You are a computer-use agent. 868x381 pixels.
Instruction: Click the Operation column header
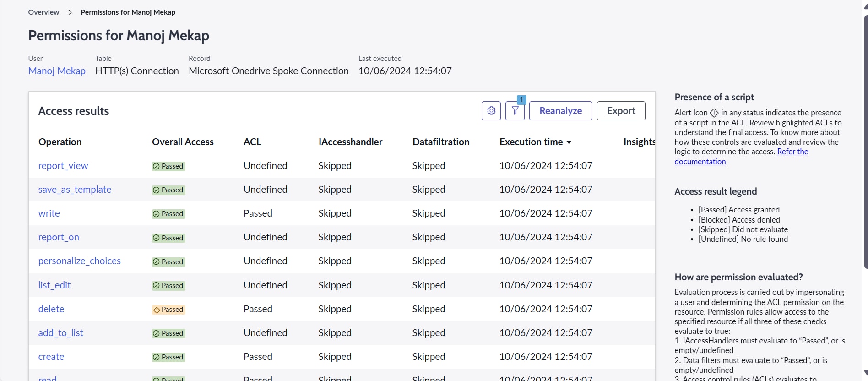(60, 142)
